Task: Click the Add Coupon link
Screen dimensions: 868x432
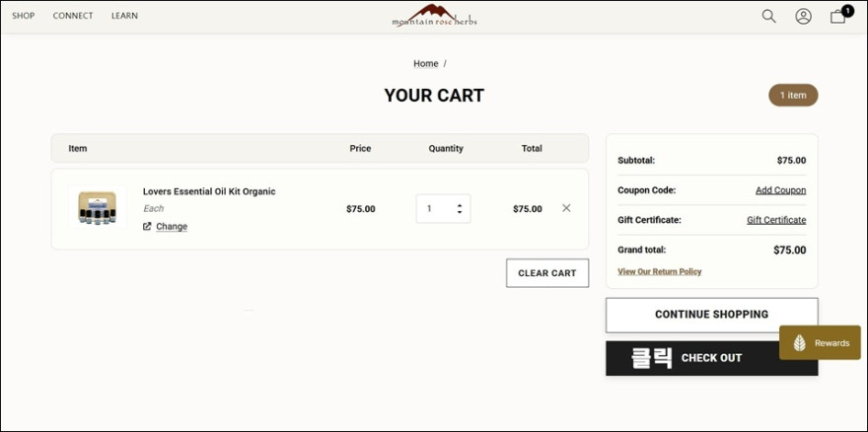Action: coord(780,190)
